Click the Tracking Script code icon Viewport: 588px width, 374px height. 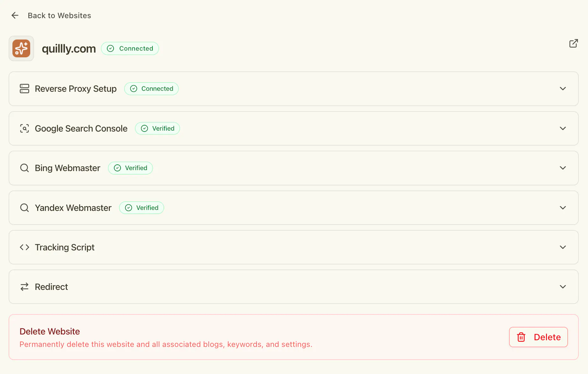coord(24,247)
